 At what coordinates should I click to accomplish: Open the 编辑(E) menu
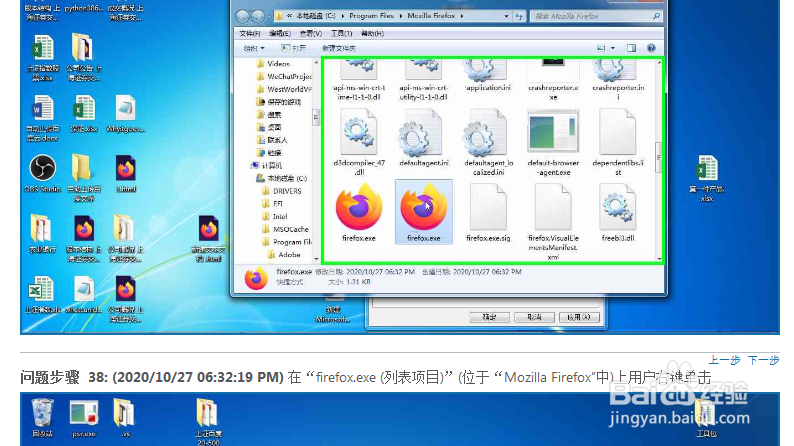[280, 33]
